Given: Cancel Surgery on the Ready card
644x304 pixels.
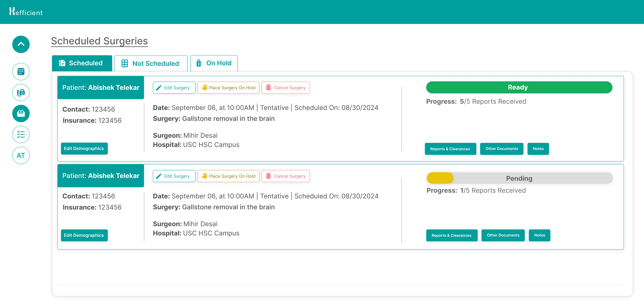Looking at the screenshot, I should 286,88.
